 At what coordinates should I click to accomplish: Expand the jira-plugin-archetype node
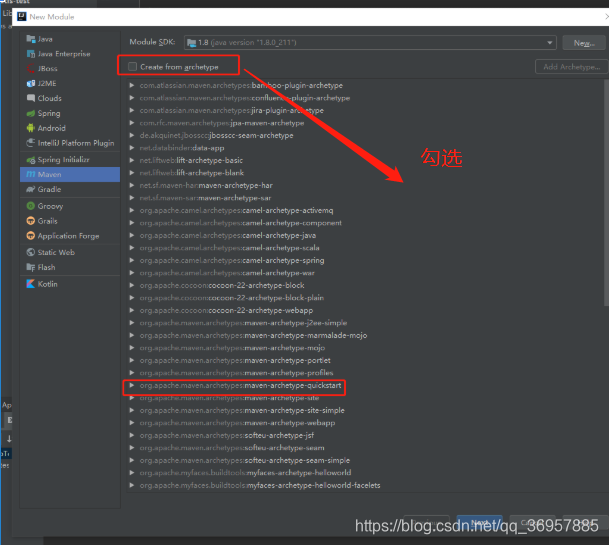coord(132,110)
